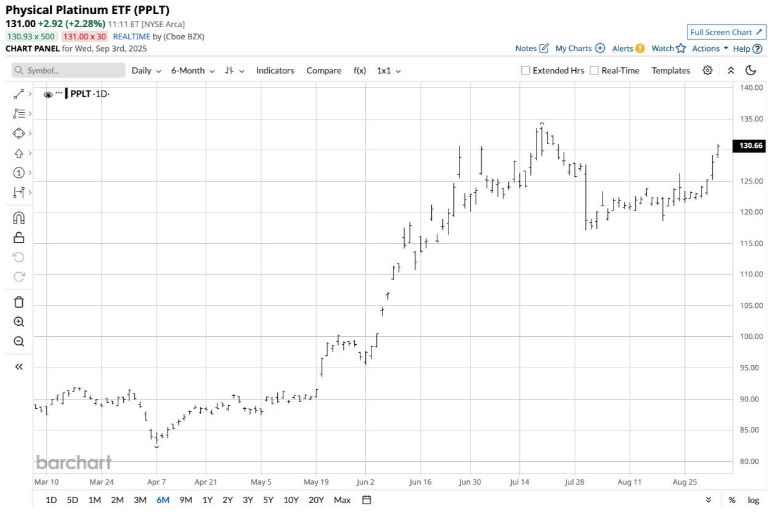778x532 pixels.
Task: Toggle the log scale button
Action: point(753,500)
